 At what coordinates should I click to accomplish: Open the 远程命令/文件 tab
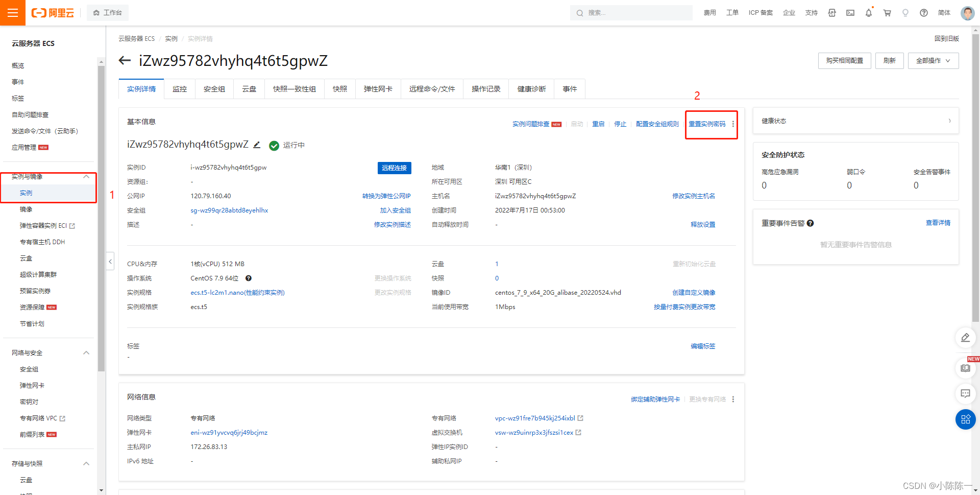tap(432, 89)
